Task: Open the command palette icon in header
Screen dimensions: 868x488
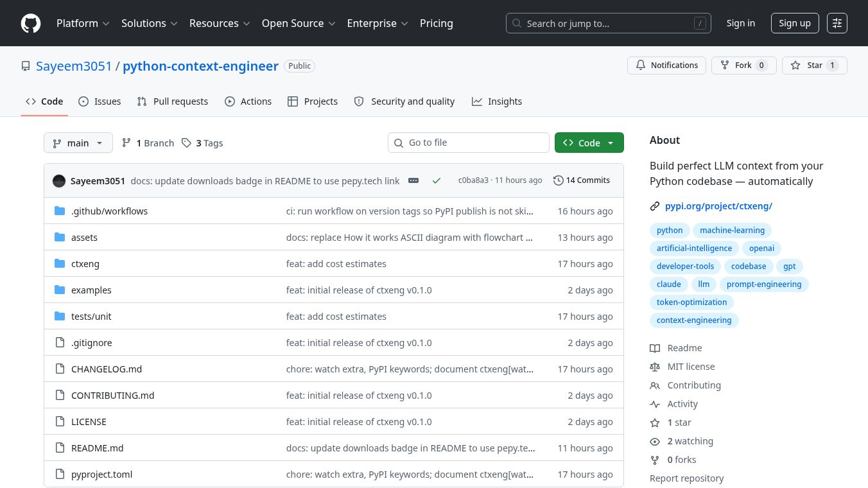Action: 837,23
